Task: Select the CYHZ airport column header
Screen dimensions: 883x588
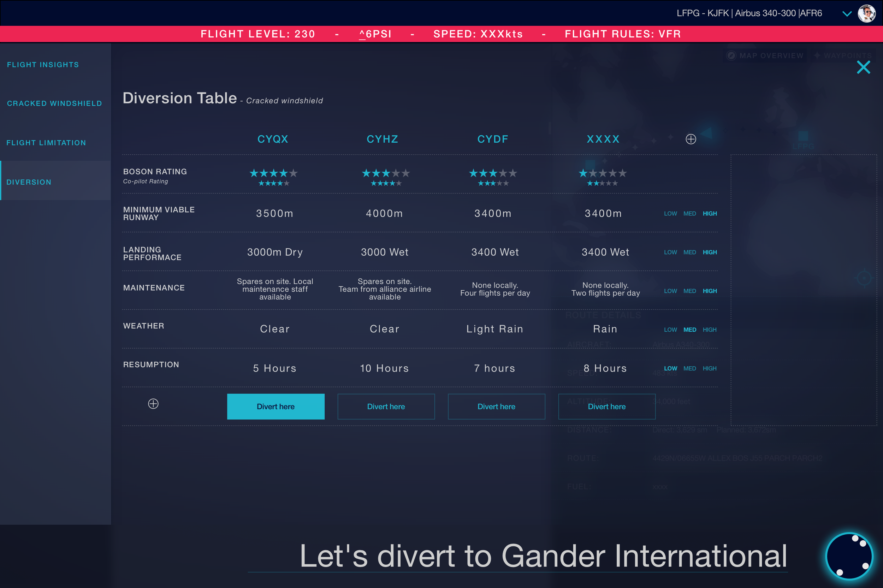Action: pyautogui.click(x=382, y=139)
